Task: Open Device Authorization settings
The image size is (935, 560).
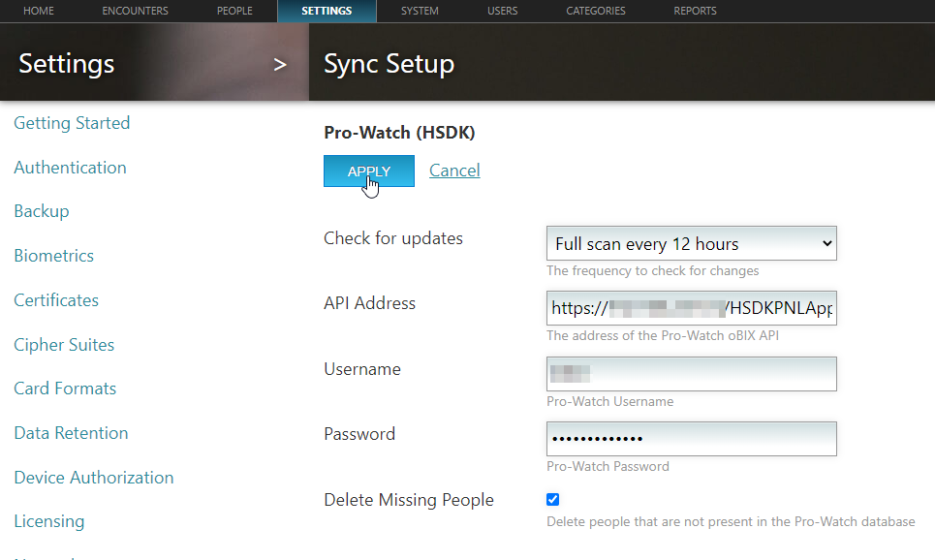Action: click(x=94, y=478)
